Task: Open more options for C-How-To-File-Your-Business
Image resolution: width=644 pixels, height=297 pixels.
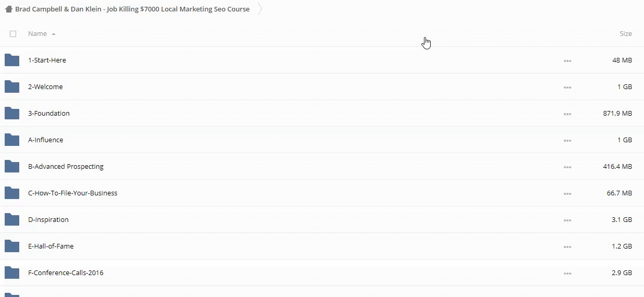Action: click(x=567, y=194)
